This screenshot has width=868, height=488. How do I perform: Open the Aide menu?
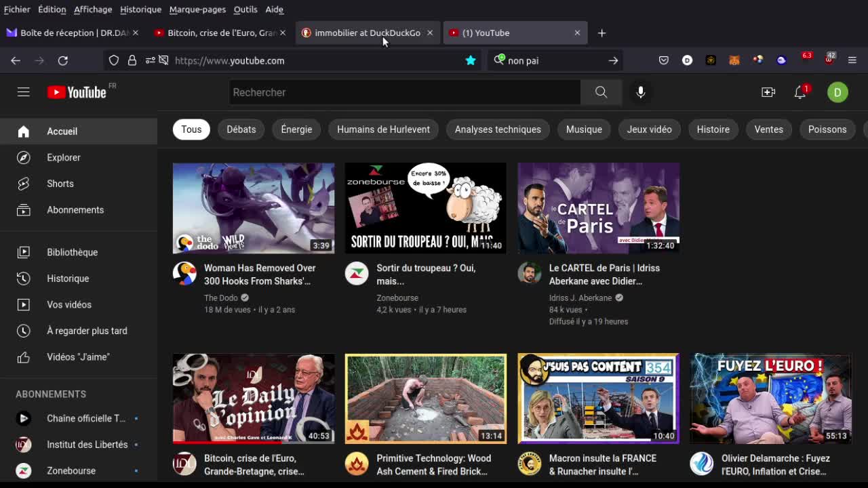point(274,9)
